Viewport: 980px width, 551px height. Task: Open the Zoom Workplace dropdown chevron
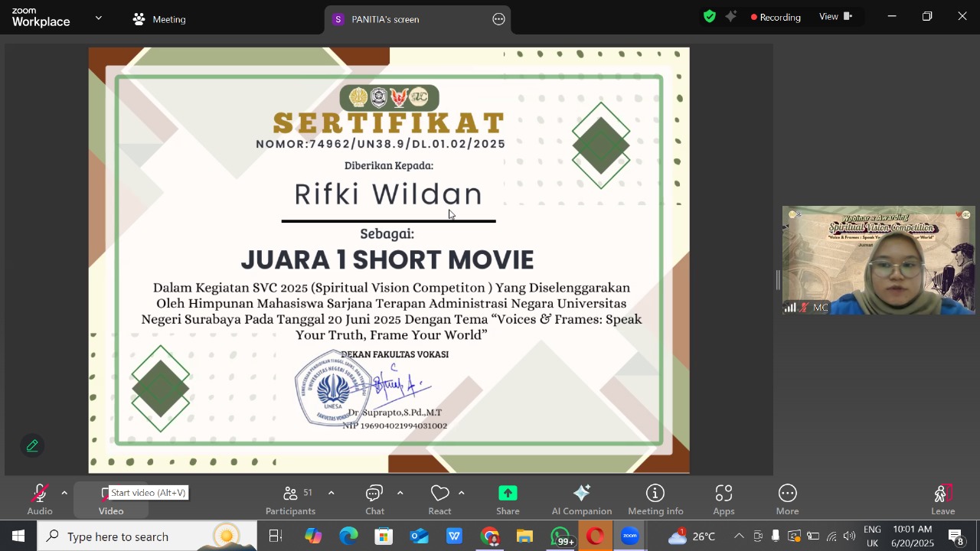(98, 18)
